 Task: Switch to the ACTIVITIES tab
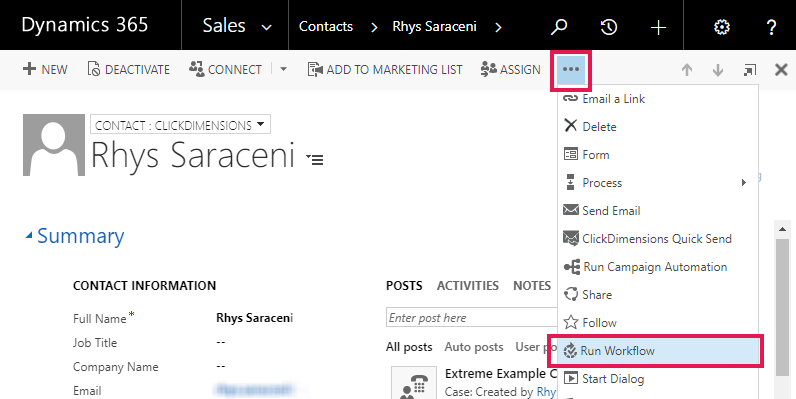pos(468,286)
